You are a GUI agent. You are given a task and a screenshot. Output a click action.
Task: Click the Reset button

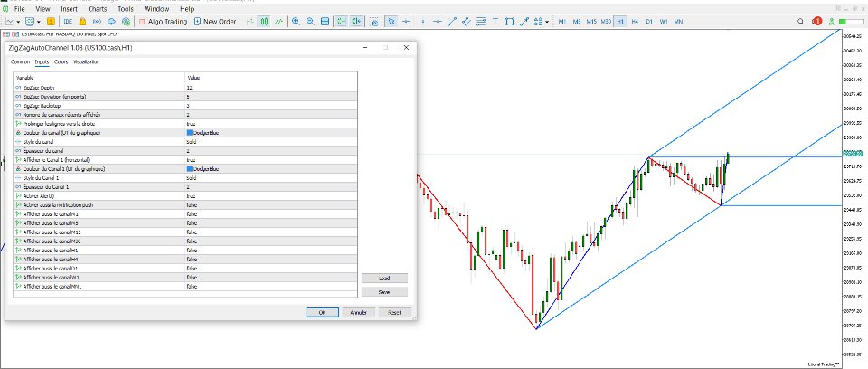pyautogui.click(x=395, y=313)
